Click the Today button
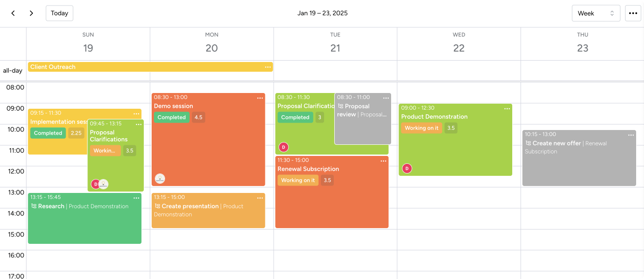The width and height of the screenshot is (644, 279). click(x=59, y=13)
